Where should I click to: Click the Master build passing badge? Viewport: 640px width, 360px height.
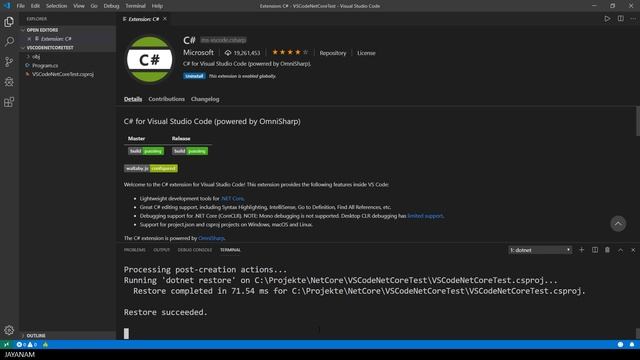click(146, 151)
